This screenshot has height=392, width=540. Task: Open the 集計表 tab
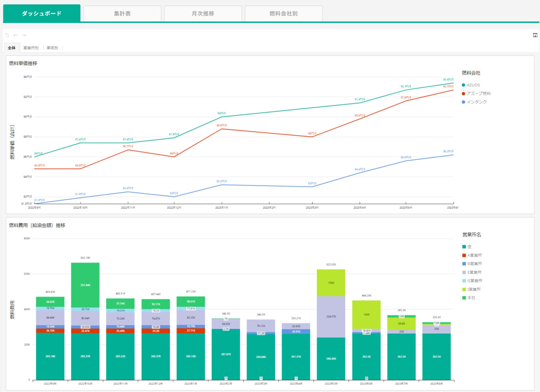pos(122,14)
